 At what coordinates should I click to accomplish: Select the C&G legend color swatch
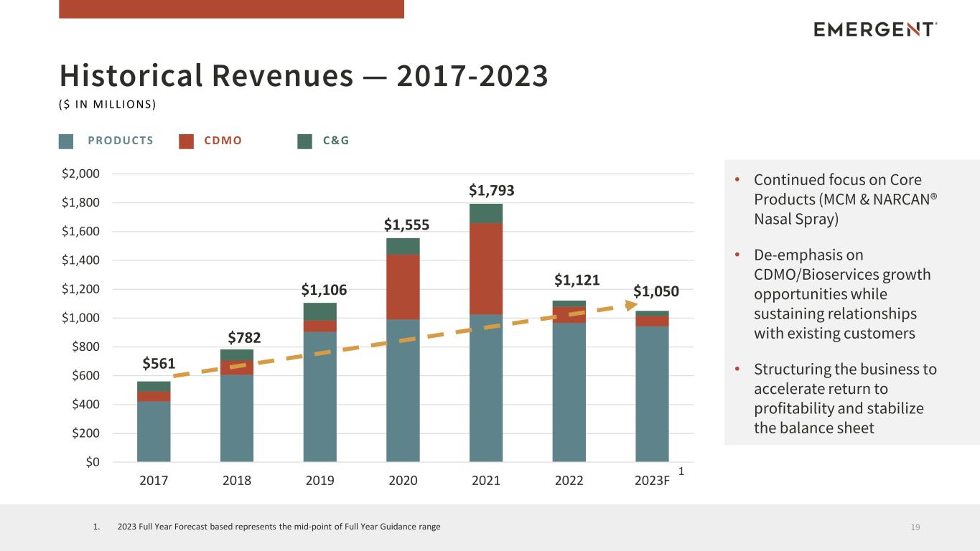tap(305, 141)
